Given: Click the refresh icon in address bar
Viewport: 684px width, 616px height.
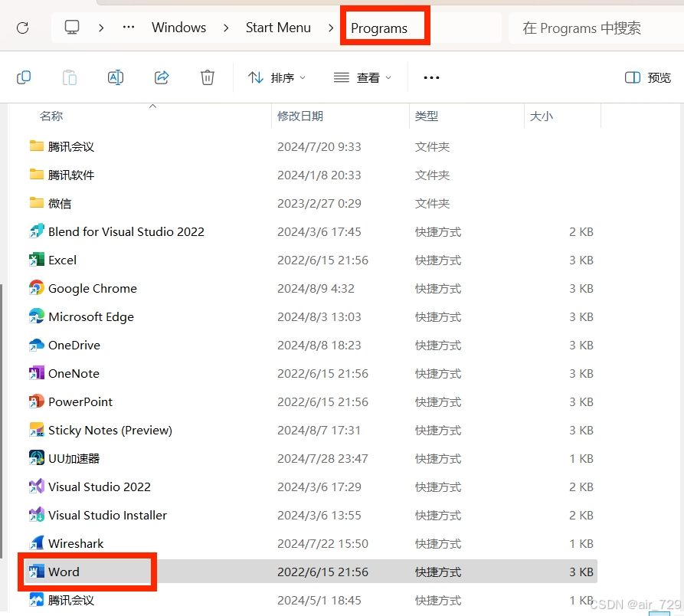Looking at the screenshot, I should tap(23, 28).
